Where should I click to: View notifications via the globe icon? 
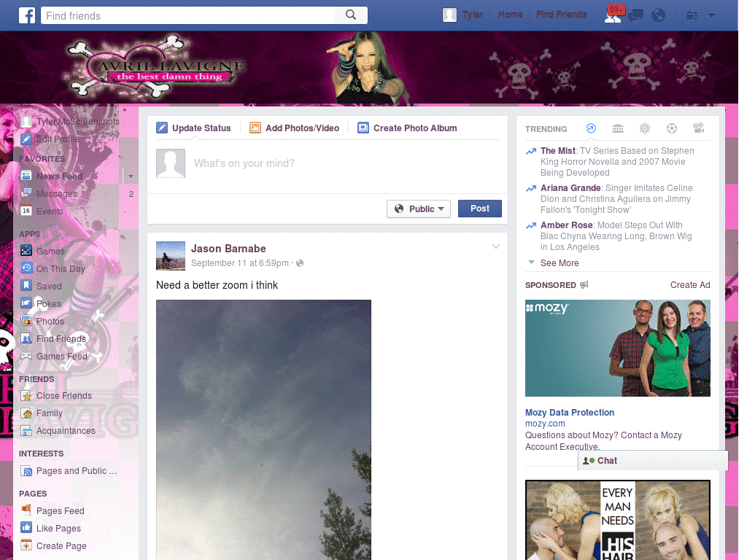click(x=658, y=15)
